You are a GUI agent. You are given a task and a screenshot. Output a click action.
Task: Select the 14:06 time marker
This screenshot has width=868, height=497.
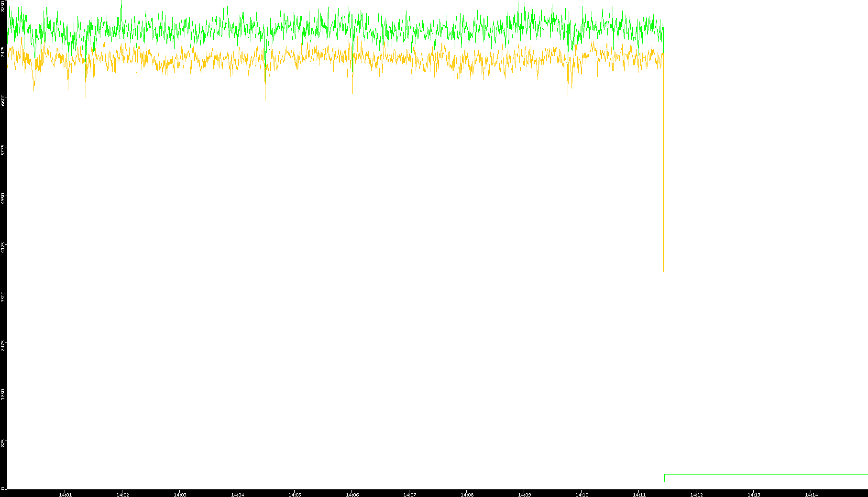(352, 495)
